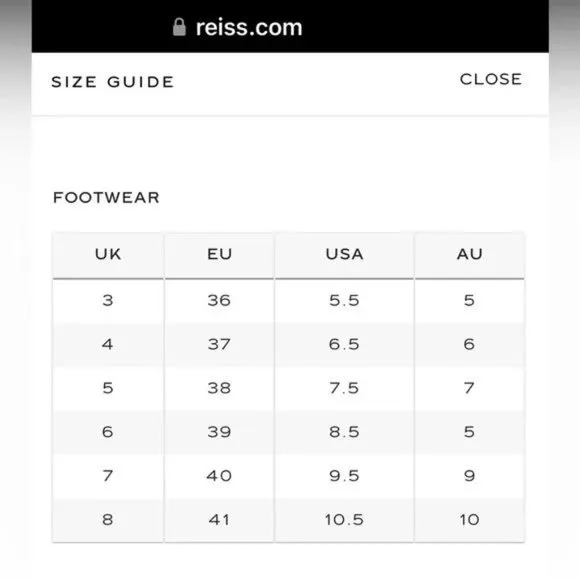
Task: Click the USA column header
Action: click(344, 254)
